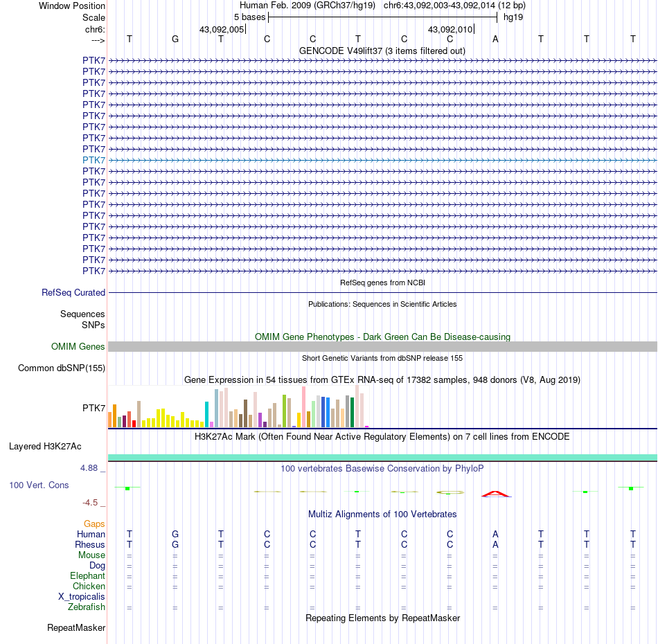Click the Zebrafish species label

click(x=87, y=607)
